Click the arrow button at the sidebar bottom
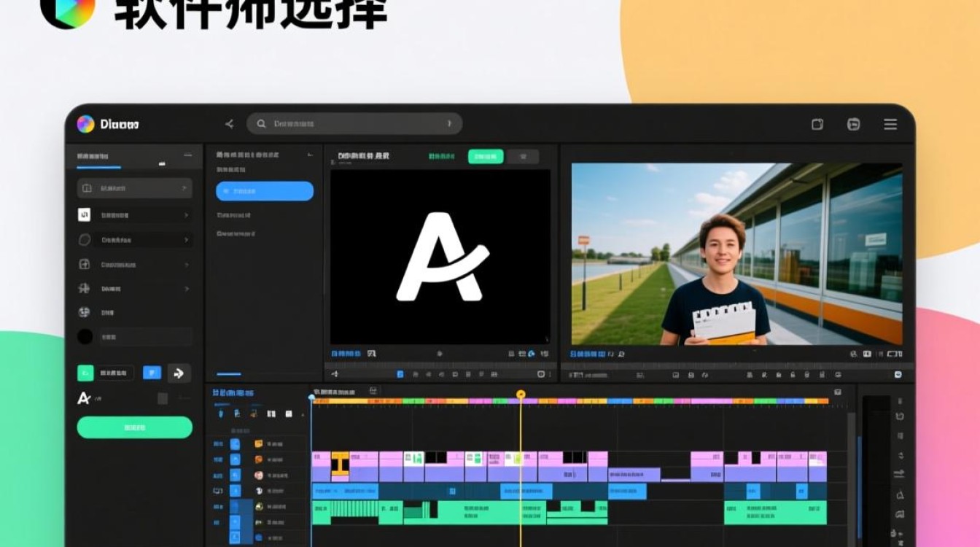This screenshot has width=980, height=547. [179, 373]
